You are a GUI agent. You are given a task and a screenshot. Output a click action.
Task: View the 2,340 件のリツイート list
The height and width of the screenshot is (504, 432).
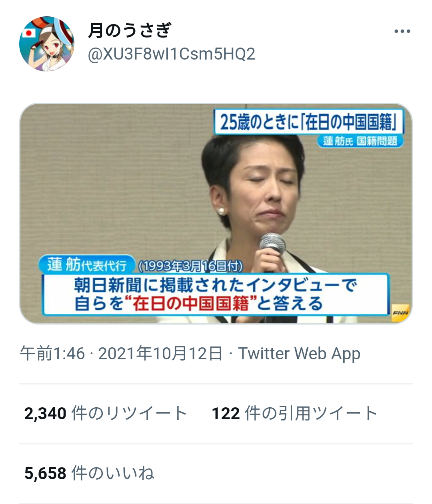(106, 414)
